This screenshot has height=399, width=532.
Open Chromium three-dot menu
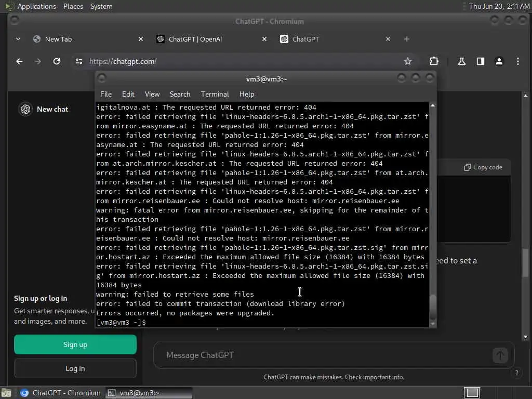click(518, 61)
